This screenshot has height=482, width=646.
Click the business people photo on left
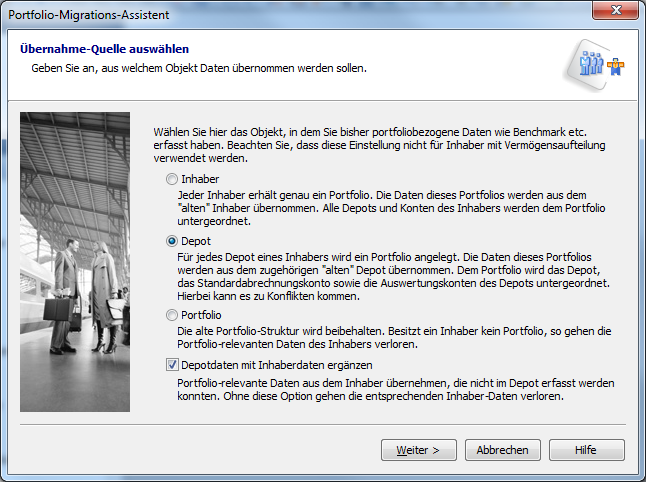[75, 262]
